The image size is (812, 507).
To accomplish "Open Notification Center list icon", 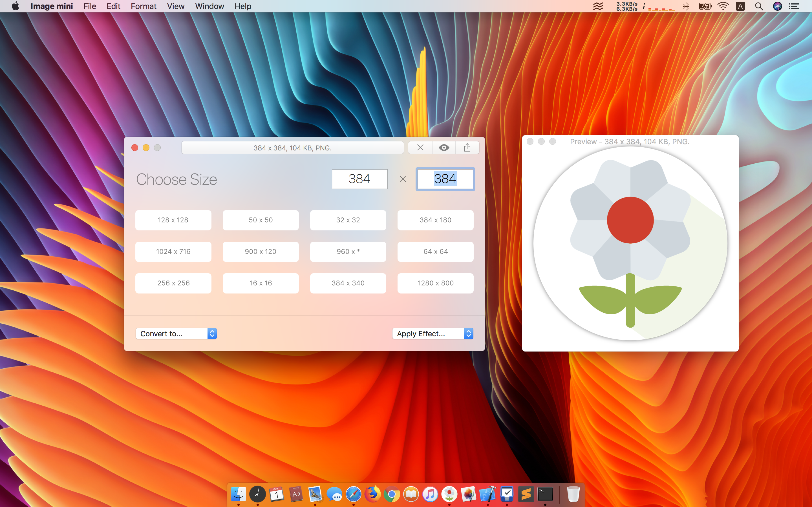I will pos(794,6).
